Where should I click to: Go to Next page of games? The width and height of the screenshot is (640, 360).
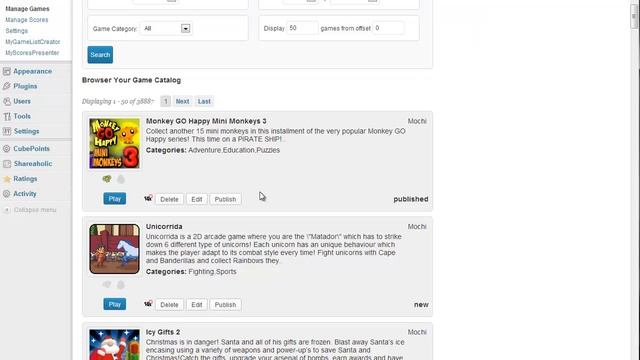[182, 101]
